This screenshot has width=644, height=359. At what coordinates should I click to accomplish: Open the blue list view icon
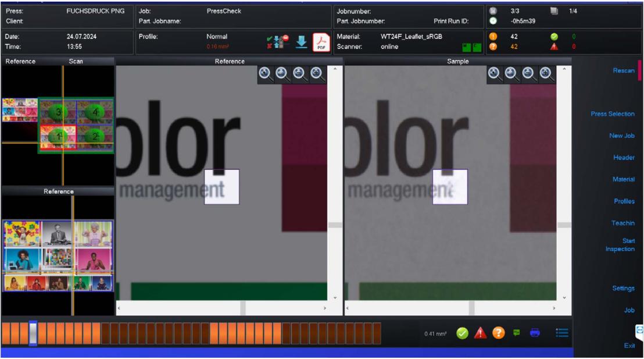coord(561,333)
